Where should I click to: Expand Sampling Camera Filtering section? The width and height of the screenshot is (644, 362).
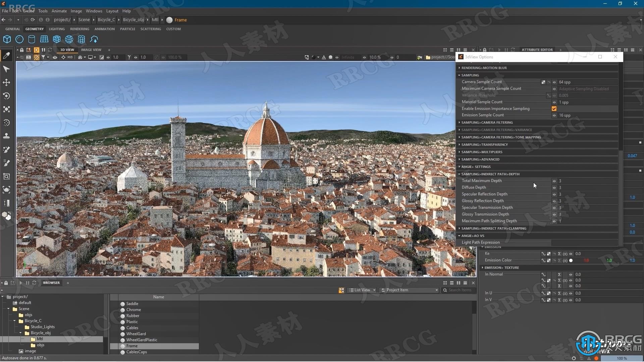click(487, 122)
